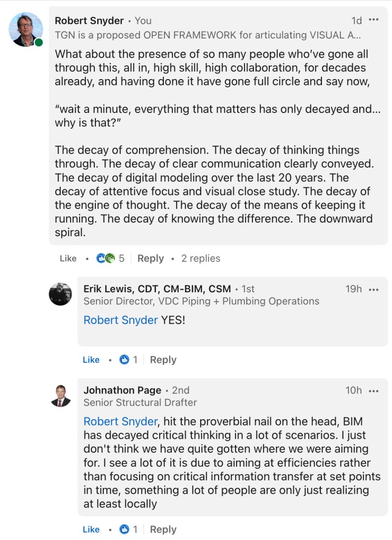
Task: Like Robert Snyder's comment
Action: (x=68, y=258)
